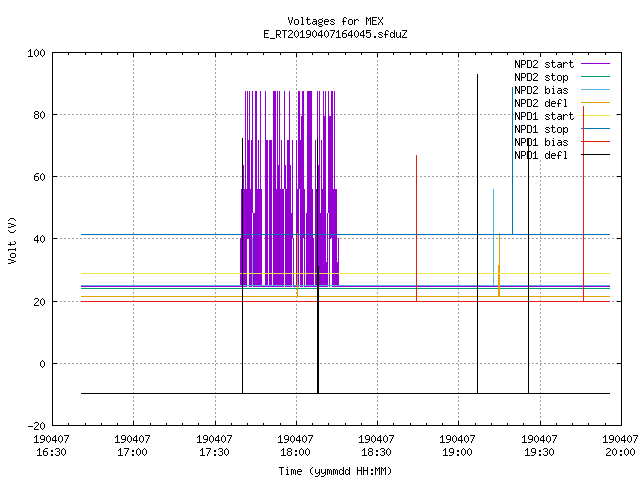The width and height of the screenshot is (640, 480).
Task: Click the purple NPD2 start burst around 18:00
Action: (289, 188)
